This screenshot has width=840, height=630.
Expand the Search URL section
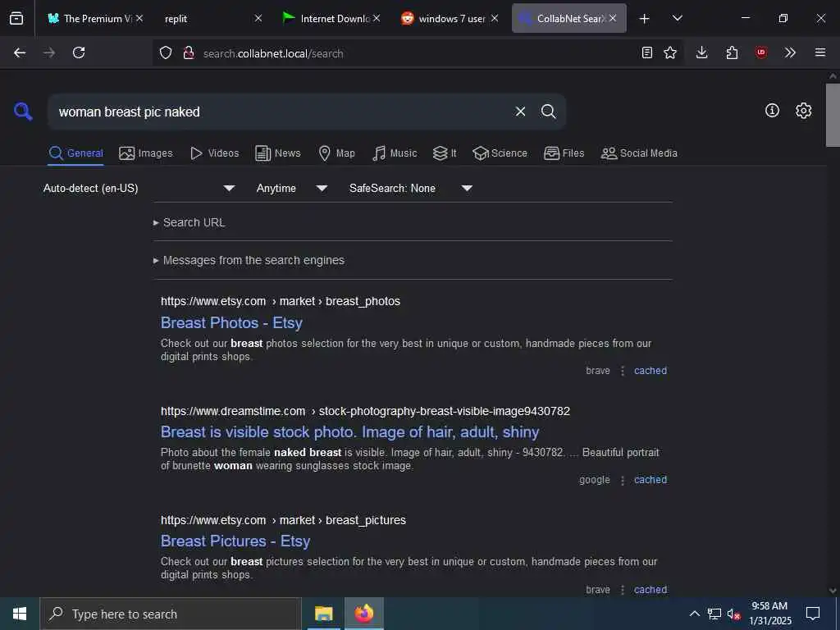coord(189,222)
